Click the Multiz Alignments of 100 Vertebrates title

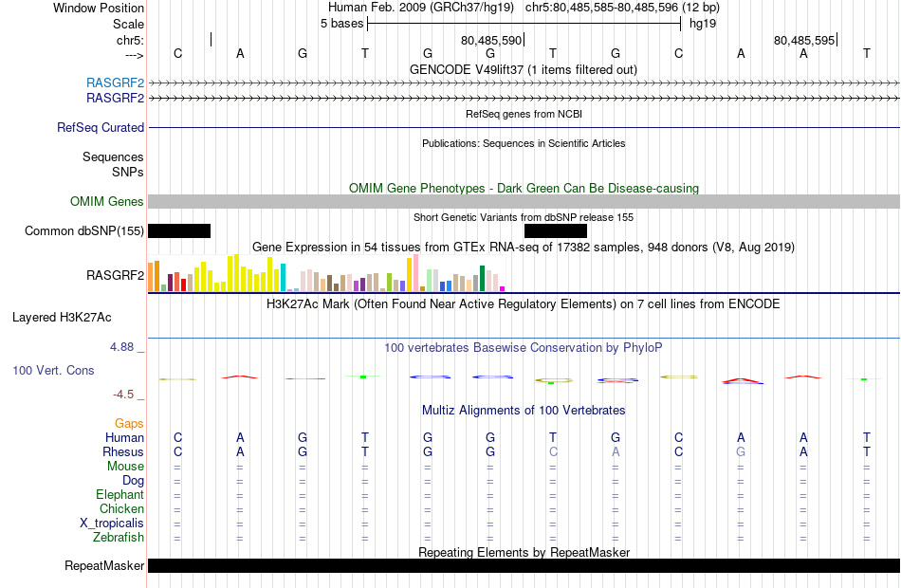pyautogui.click(x=524, y=411)
